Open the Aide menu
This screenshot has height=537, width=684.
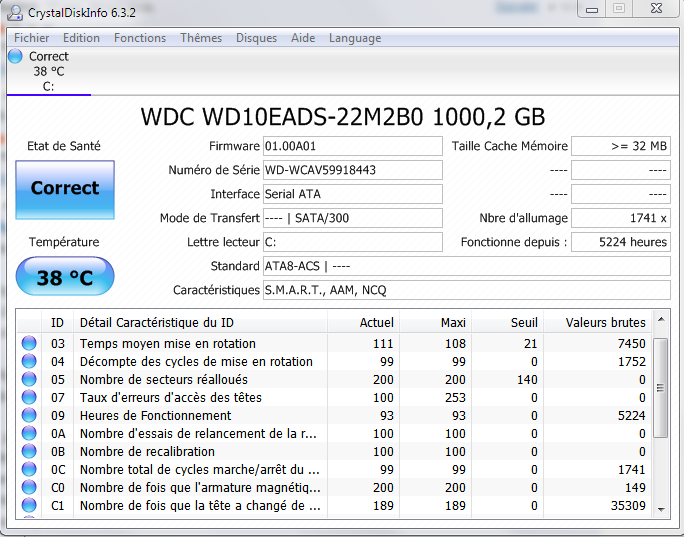click(303, 38)
